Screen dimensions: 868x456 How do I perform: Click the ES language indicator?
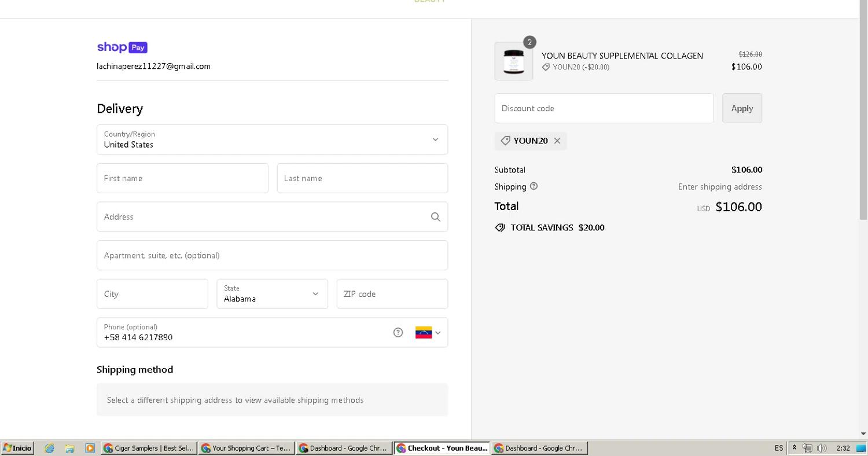779,448
